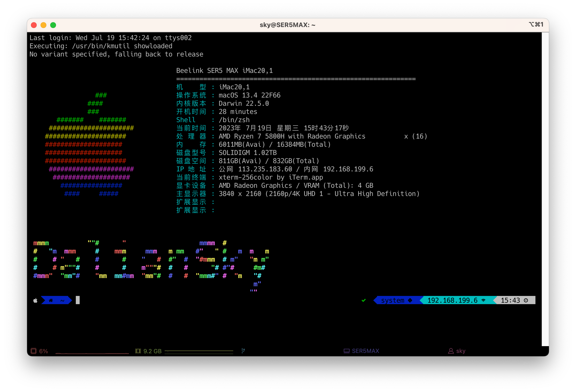Click the red close window button
576x392 pixels.
click(x=34, y=25)
